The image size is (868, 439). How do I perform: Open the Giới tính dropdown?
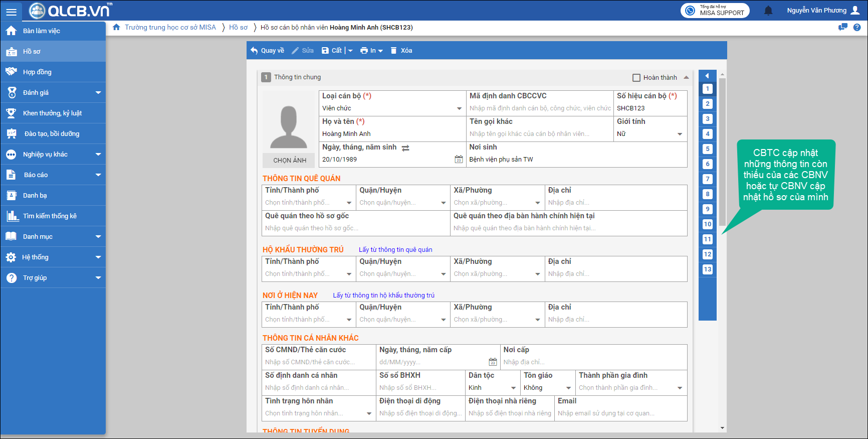pos(680,134)
